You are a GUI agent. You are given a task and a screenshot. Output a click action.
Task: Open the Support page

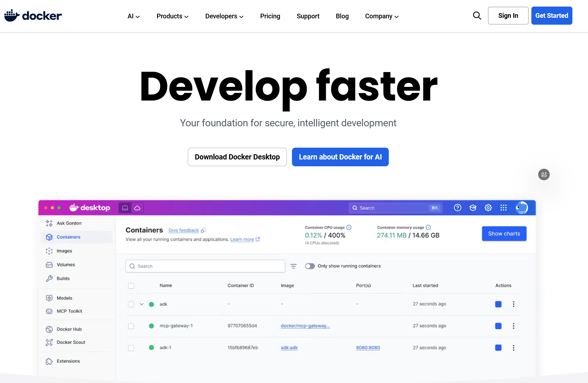click(x=308, y=16)
